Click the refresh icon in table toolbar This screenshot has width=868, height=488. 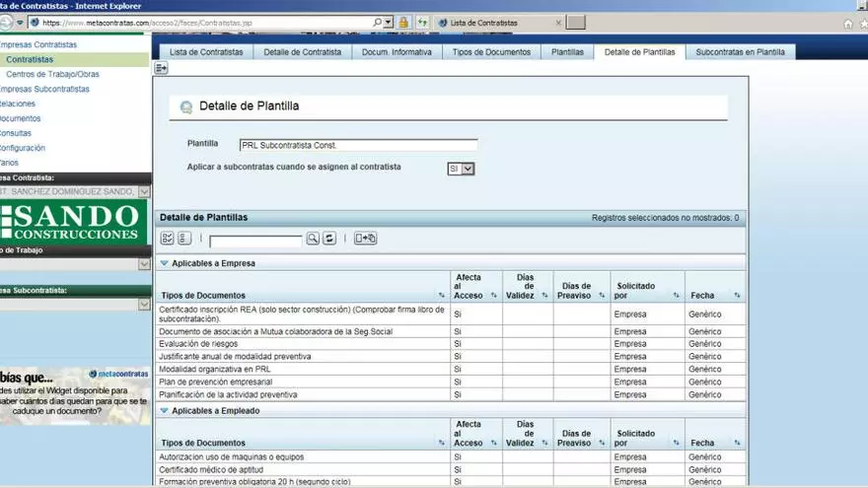pos(329,239)
